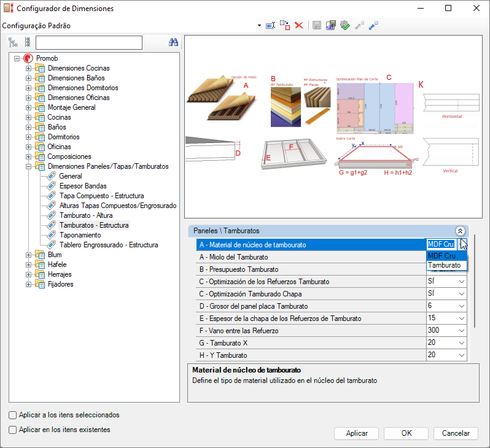Image resolution: width=490 pixels, height=448 pixels.
Task: Collapse the Paneles \ Tamburatos section chevron
Action: point(460,231)
